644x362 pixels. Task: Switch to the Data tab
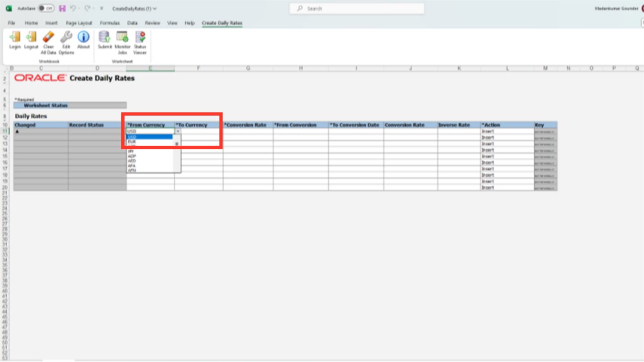coord(132,23)
